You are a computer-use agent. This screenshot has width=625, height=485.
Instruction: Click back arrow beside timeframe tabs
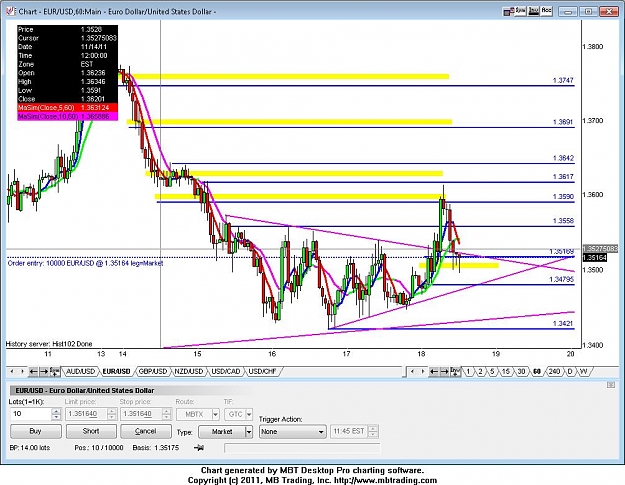pos(434,371)
